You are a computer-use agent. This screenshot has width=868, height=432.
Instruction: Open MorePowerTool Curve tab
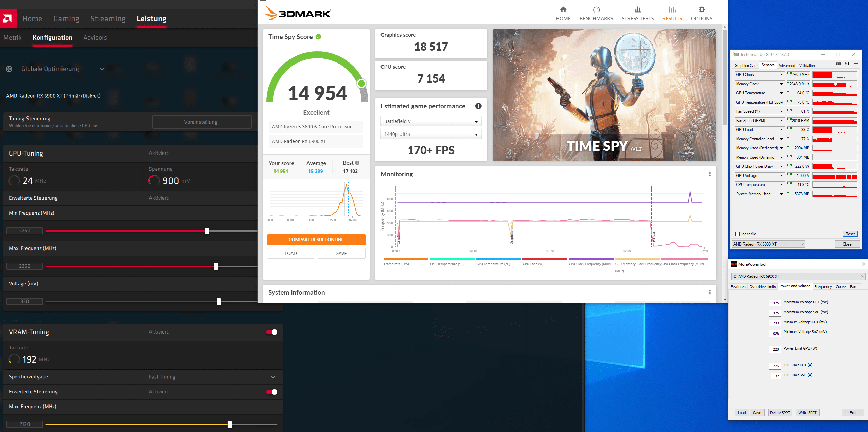840,287
